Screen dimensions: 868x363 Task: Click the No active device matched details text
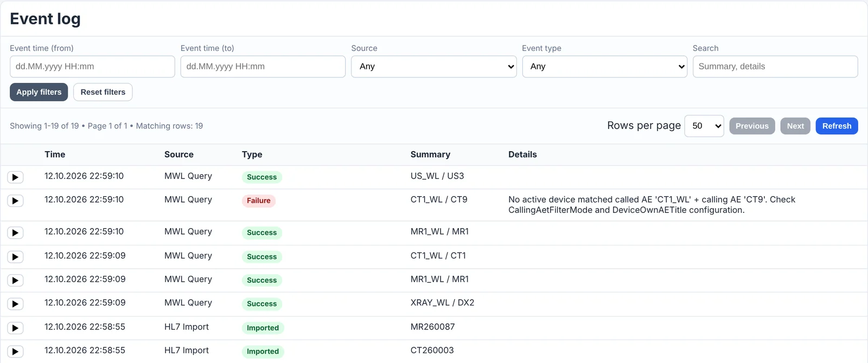pos(652,205)
